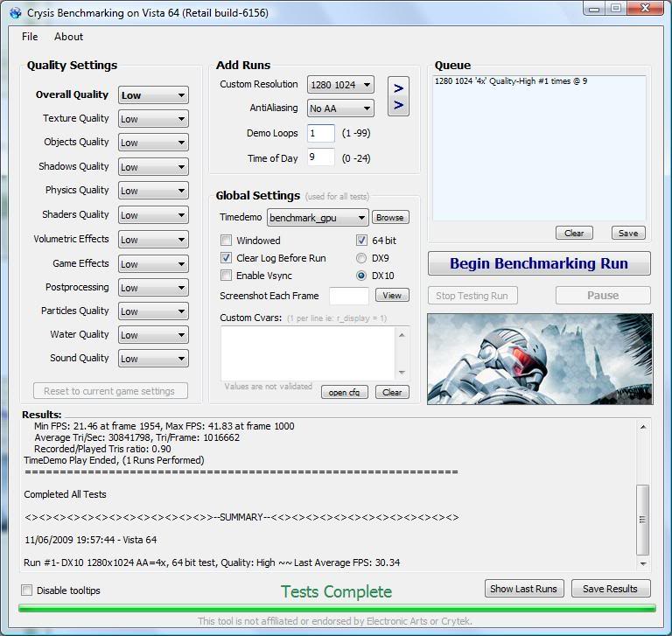Click the Crysis app icon in title bar
This screenshot has height=636, width=672.
point(15,13)
